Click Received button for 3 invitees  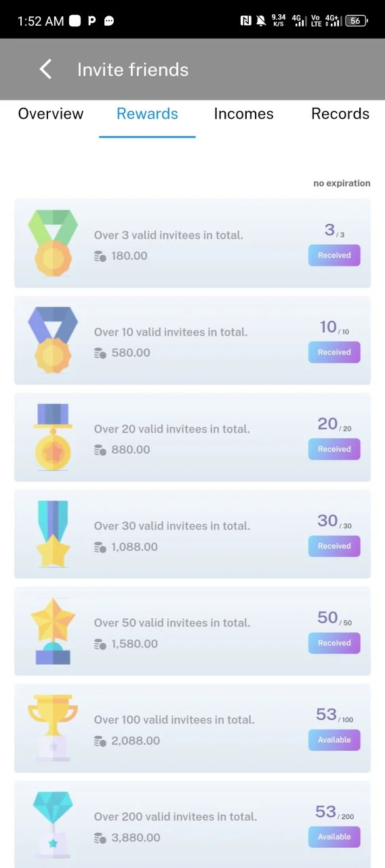[x=334, y=256]
